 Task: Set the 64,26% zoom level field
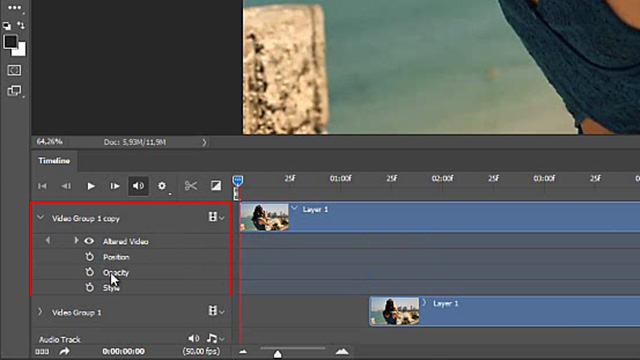(50, 142)
